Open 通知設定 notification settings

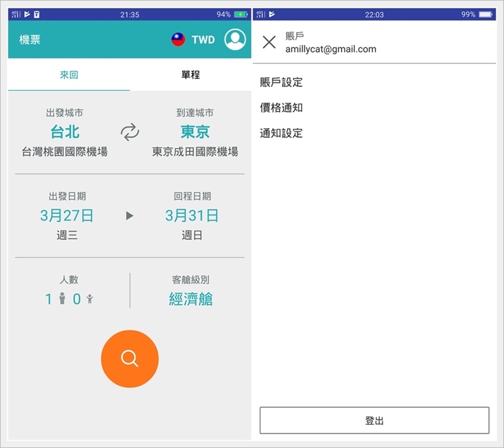click(281, 133)
